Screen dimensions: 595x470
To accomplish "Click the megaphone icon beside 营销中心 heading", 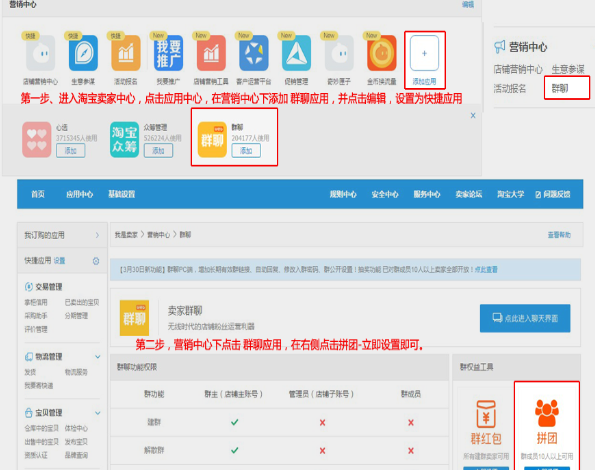I will (x=499, y=47).
